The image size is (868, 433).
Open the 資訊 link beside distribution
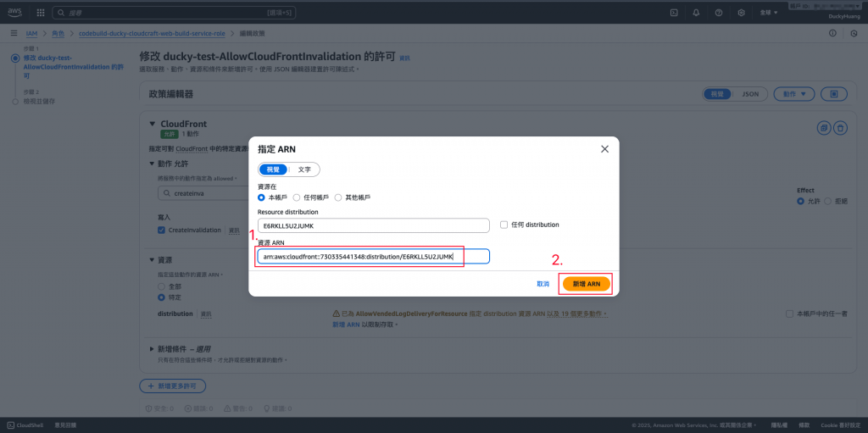tap(206, 314)
